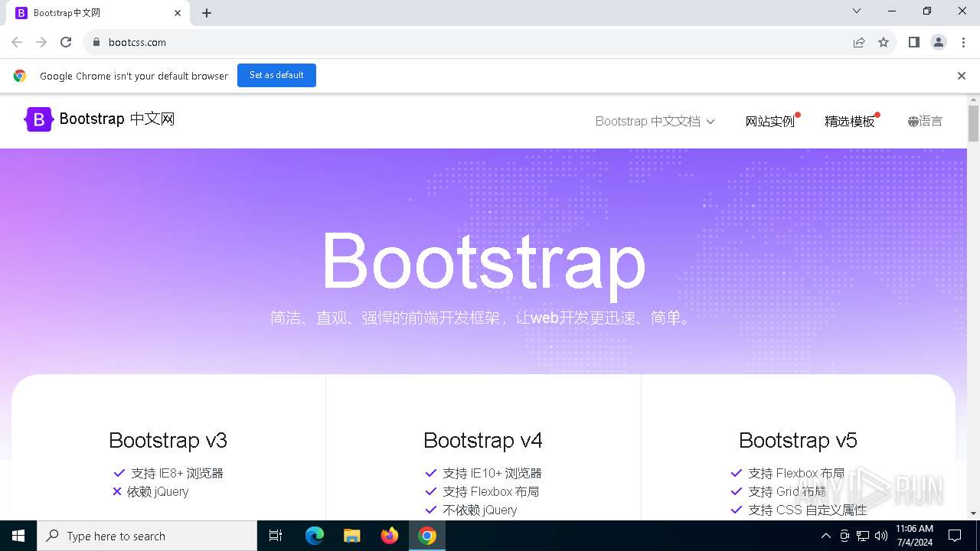
Task: Select the Bootstrap中文网 browser tab
Action: point(98,13)
